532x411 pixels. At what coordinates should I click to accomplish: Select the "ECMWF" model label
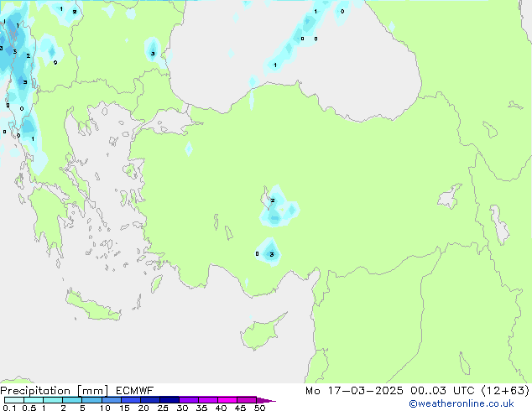pyautogui.click(x=135, y=391)
